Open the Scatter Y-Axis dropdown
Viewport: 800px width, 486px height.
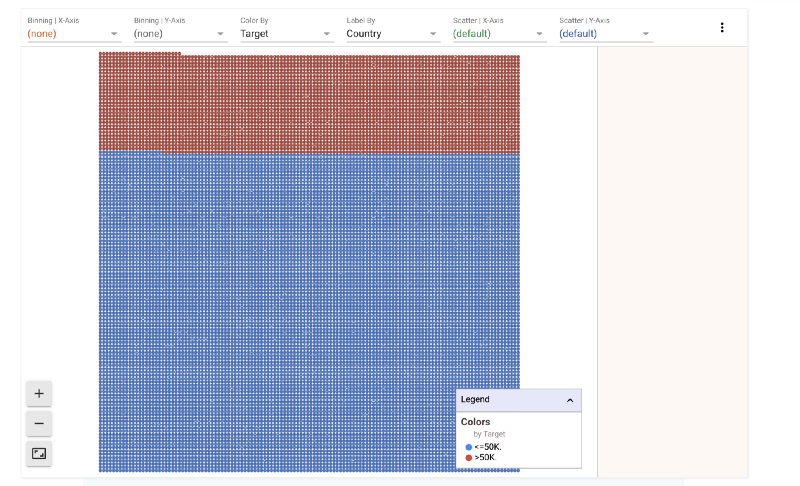(606, 34)
